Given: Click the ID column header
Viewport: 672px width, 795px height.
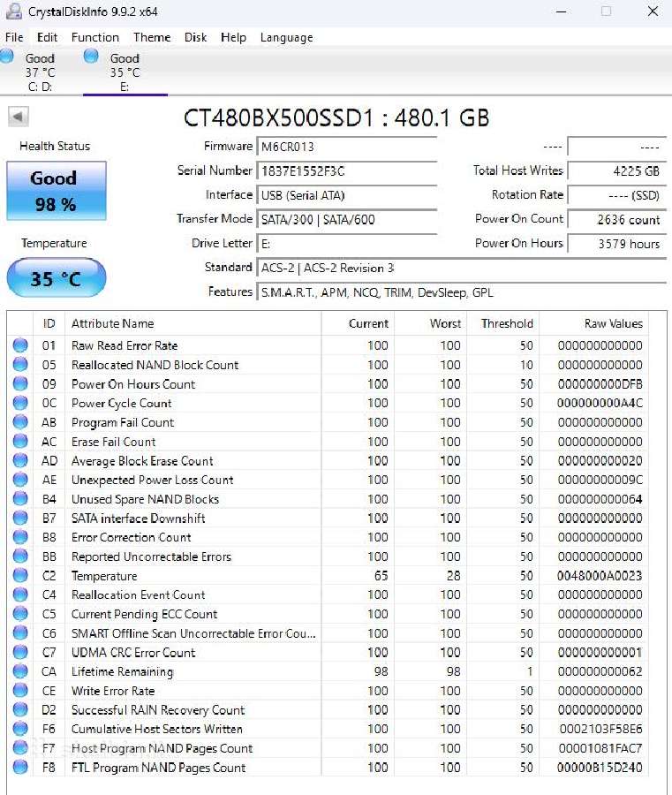Looking at the screenshot, I should [49, 323].
